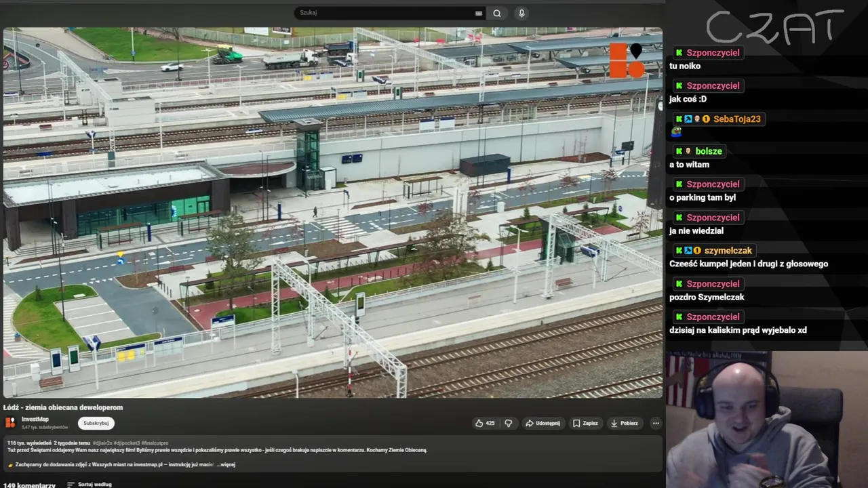Click orange badge before SebaToja23 name
This screenshot has height=488, width=868.
point(705,119)
